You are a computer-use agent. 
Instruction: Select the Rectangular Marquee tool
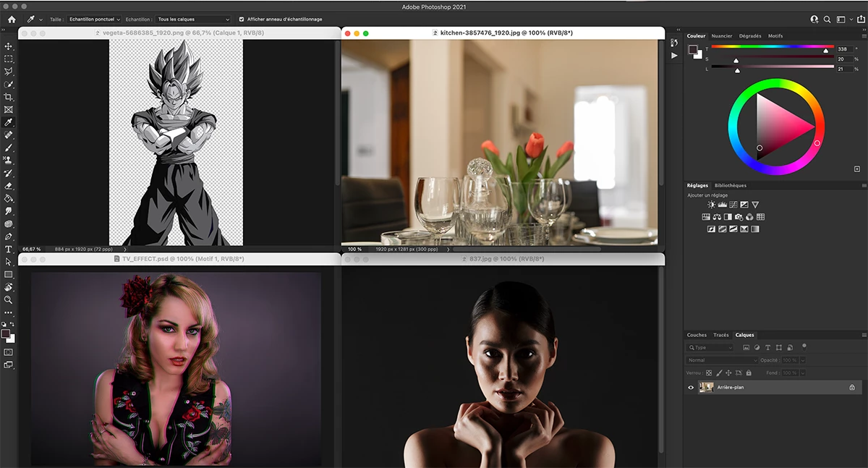[x=9, y=59]
